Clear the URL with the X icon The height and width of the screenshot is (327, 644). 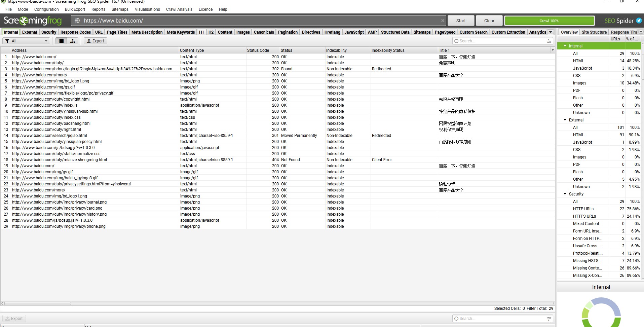(443, 21)
